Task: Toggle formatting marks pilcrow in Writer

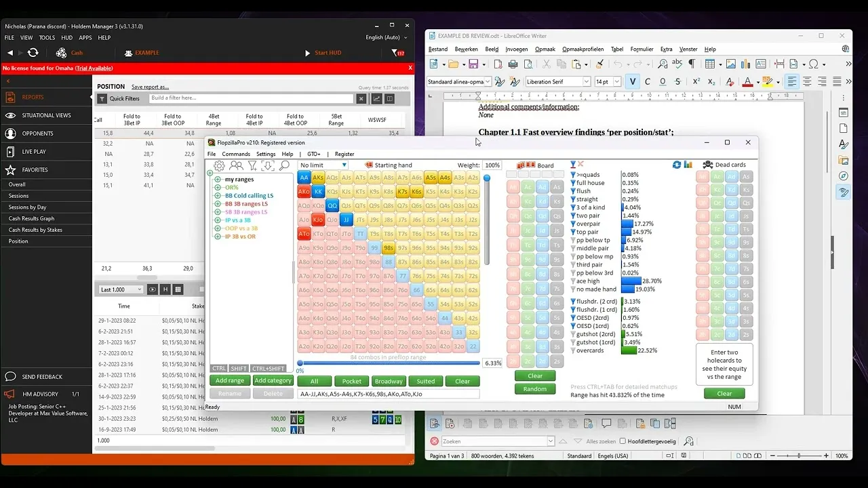Action: click(x=692, y=64)
